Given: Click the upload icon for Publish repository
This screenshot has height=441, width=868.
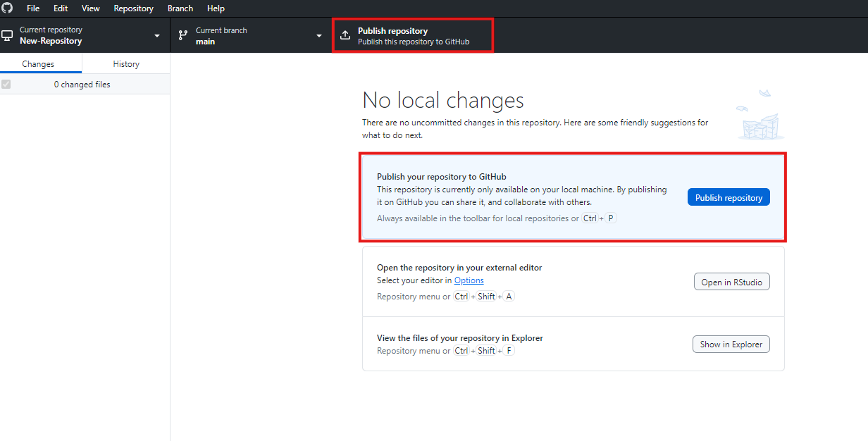Looking at the screenshot, I should (345, 35).
